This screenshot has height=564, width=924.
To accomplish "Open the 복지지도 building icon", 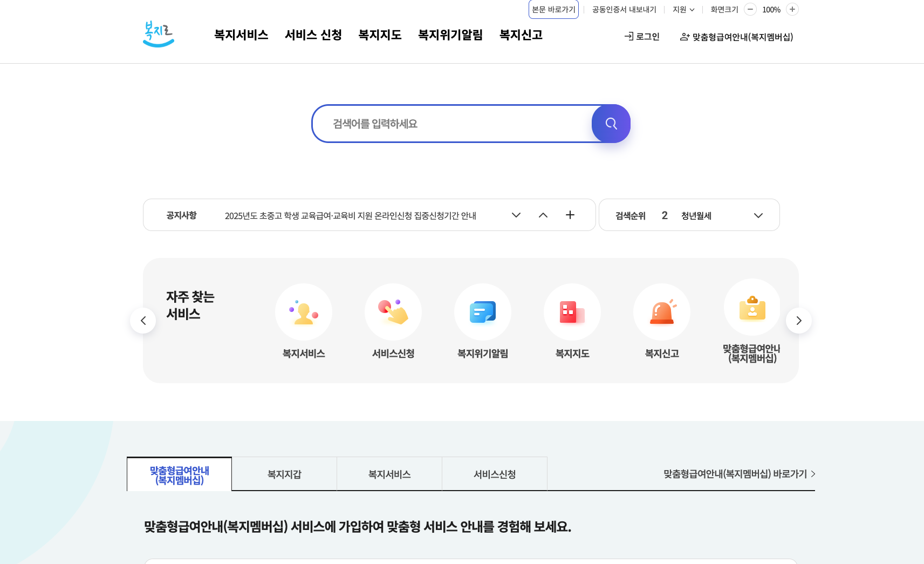I will pyautogui.click(x=572, y=312).
